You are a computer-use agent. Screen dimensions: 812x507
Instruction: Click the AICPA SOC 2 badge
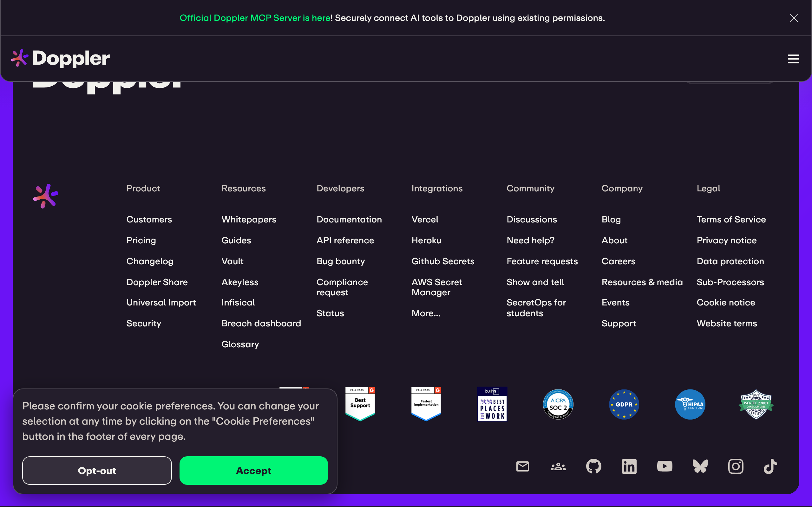tap(558, 404)
